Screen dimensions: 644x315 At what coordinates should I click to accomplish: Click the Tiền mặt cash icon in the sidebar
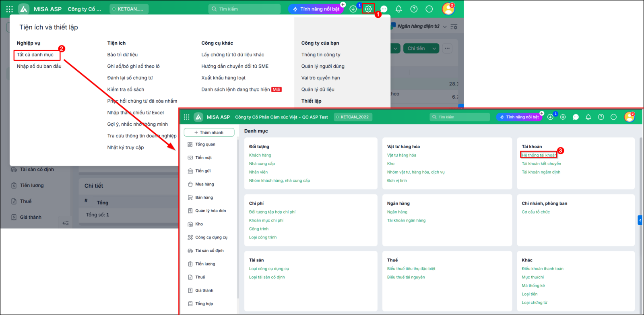click(x=190, y=157)
